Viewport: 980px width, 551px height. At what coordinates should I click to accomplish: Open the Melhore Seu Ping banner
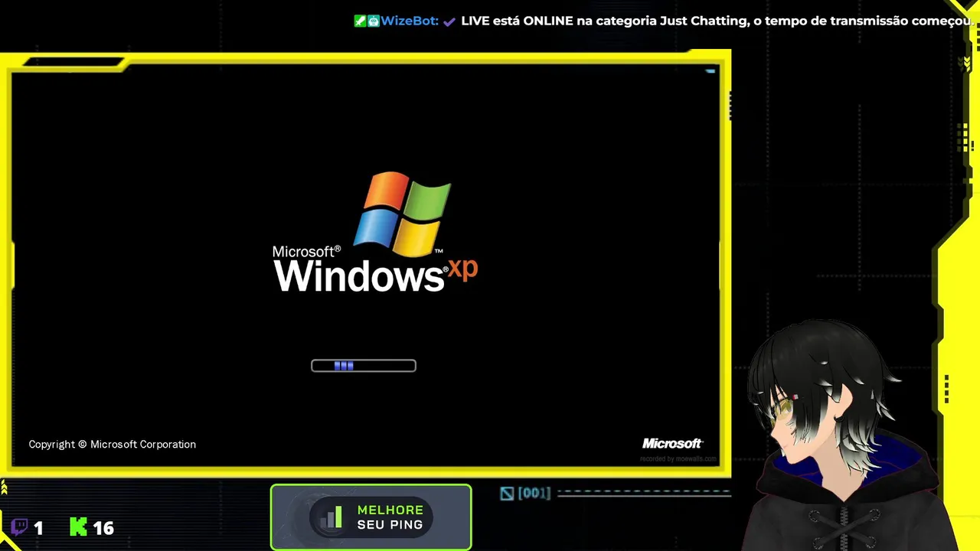tap(371, 517)
